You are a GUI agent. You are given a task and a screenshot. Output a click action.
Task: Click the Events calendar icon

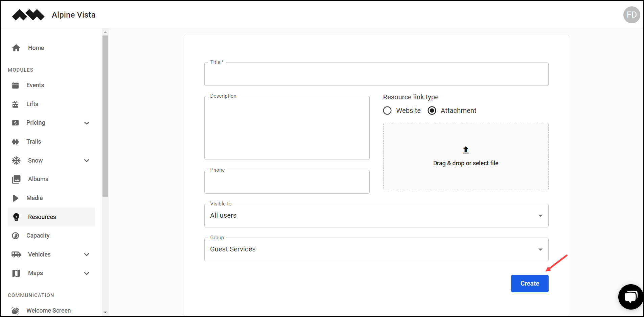coord(16,85)
